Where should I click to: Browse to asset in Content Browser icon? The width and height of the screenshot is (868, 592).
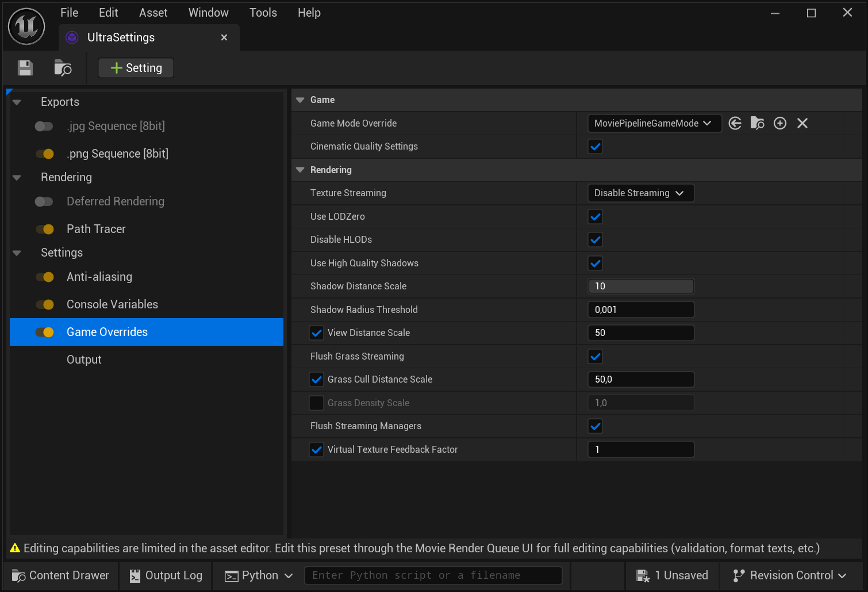click(x=63, y=68)
